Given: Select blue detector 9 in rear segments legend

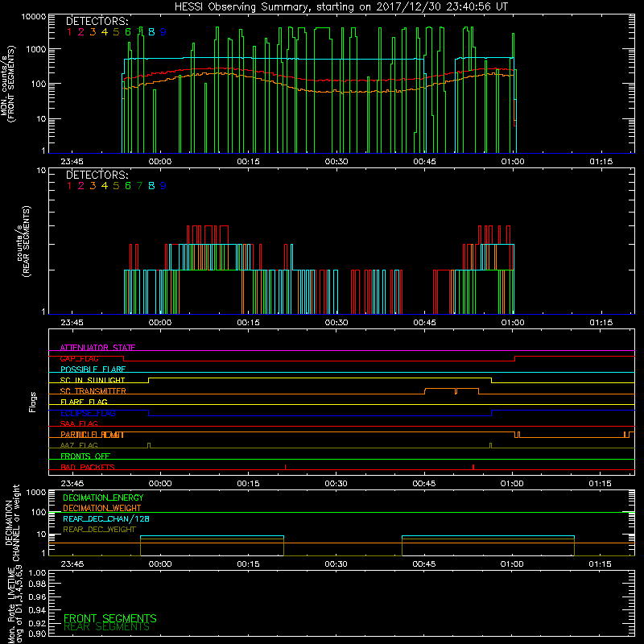Looking at the screenshot, I should (x=163, y=186).
